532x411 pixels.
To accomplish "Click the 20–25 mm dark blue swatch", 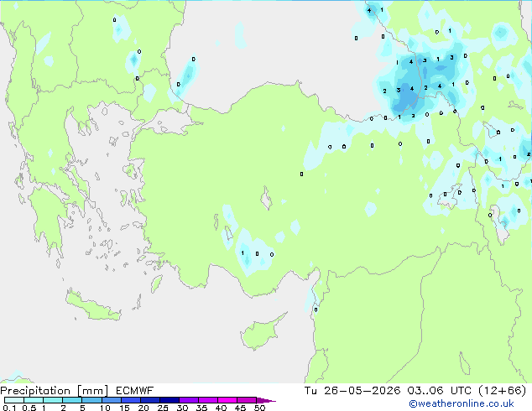I will [149, 400].
